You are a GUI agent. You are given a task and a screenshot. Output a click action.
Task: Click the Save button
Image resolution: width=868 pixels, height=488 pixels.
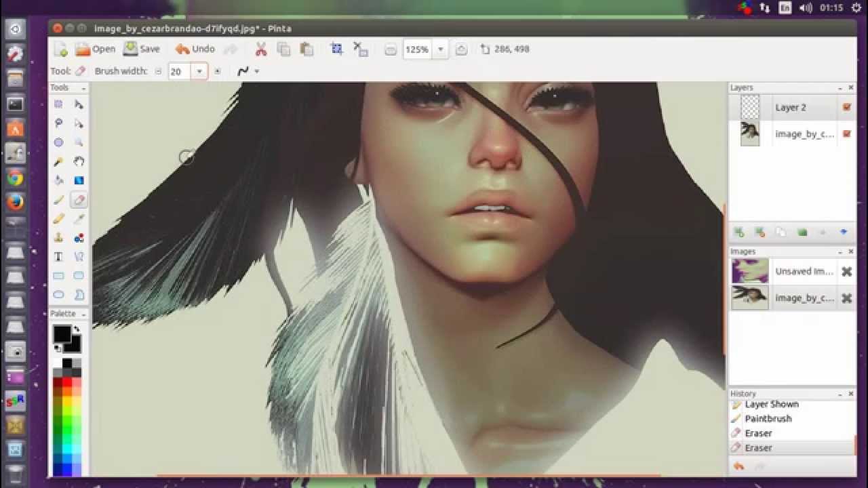pos(142,48)
